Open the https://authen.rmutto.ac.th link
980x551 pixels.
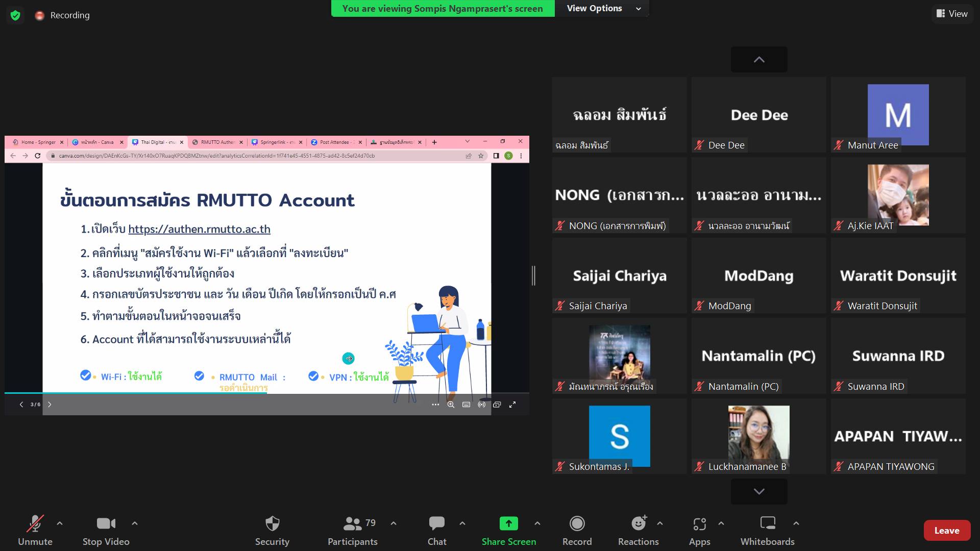[x=199, y=229]
